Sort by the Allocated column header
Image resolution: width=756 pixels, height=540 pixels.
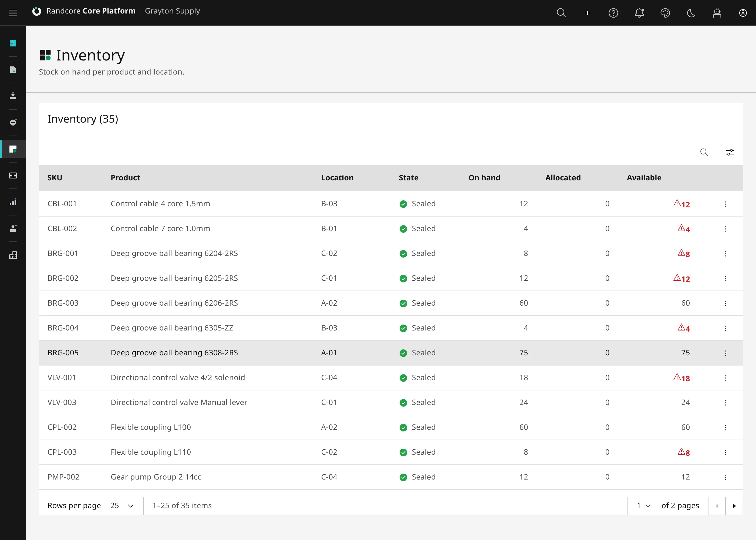563,178
